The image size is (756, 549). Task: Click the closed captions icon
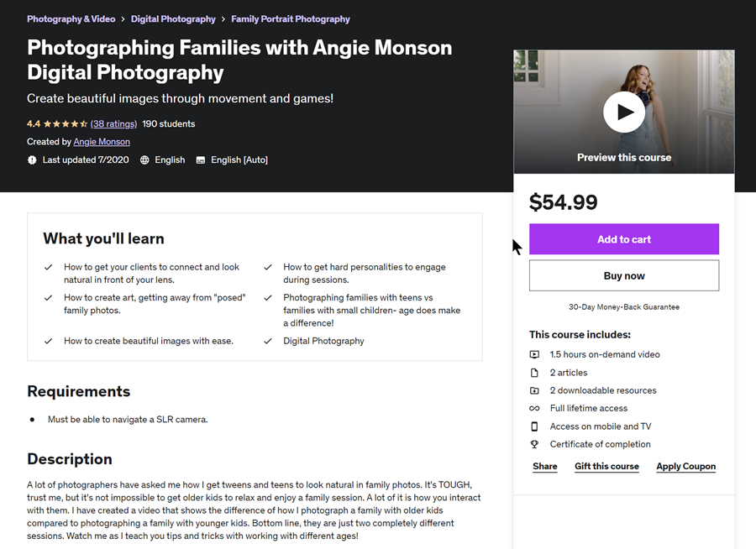[201, 159]
